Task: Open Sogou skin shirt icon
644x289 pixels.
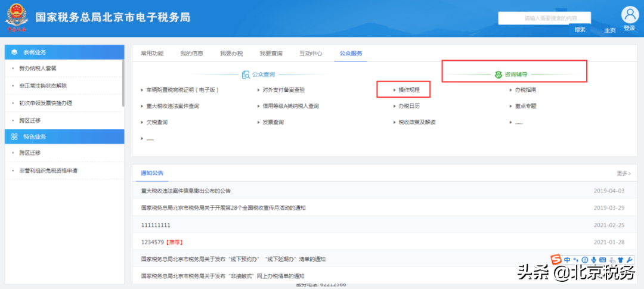Action: (620, 259)
